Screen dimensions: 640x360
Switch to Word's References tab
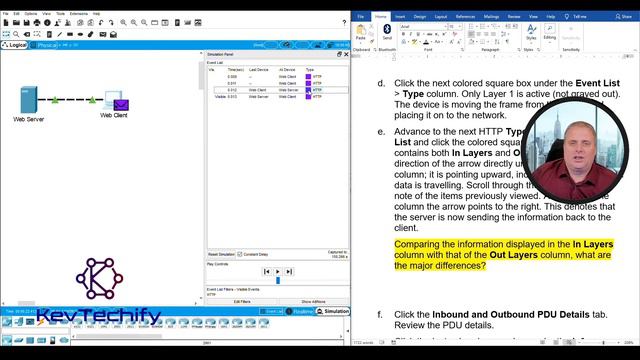(465, 17)
